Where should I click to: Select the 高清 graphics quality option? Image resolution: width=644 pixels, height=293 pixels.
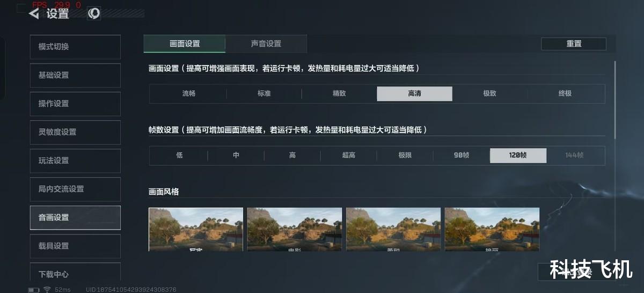coord(414,93)
